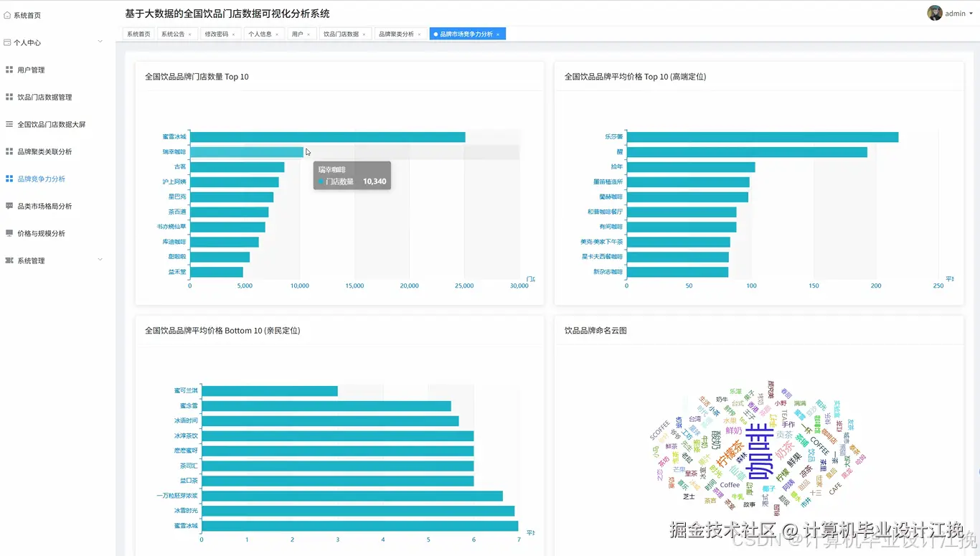
Task: Click the 库迪咖啡 axis label
Action: (x=174, y=242)
